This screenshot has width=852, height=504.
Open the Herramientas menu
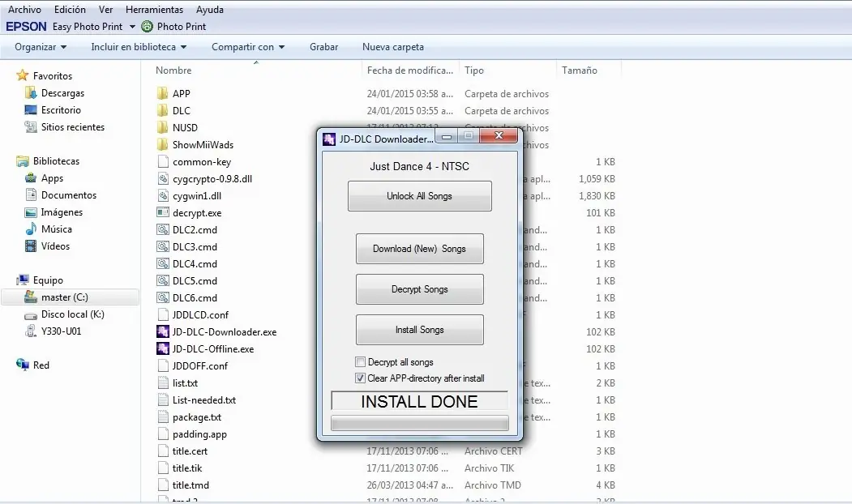pos(154,9)
